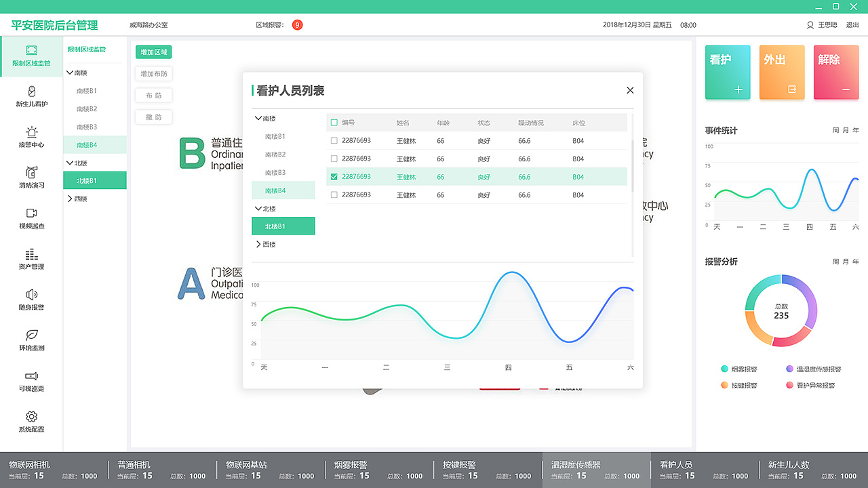Click the exit icon on 外出 card
This screenshot has width=868, height=488.
(x=792, y=89)
